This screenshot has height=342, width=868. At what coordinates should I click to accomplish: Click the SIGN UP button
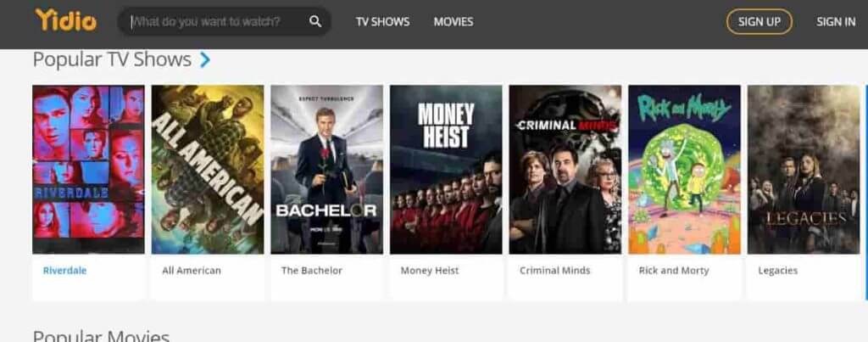click(x=759, y=21)
